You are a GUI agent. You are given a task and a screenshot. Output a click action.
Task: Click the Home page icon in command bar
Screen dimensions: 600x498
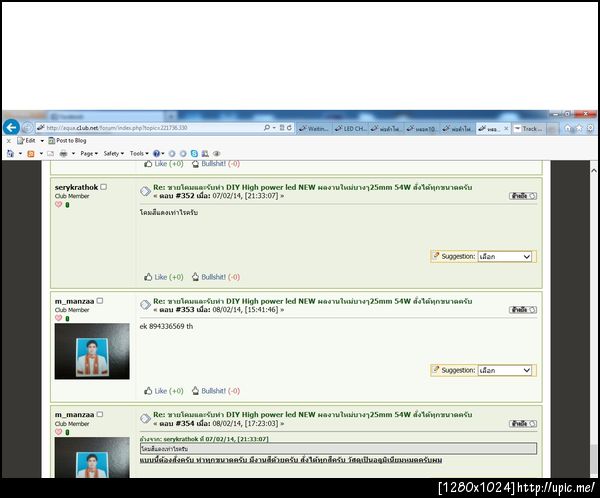[x=10, y=153]
